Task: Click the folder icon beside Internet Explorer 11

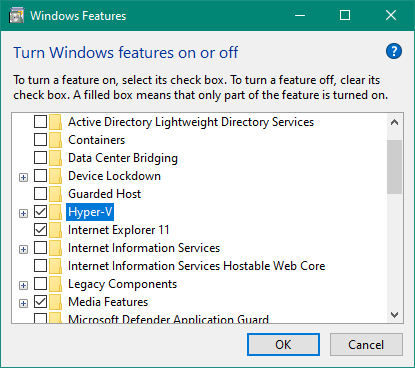Action: (55, 230)
